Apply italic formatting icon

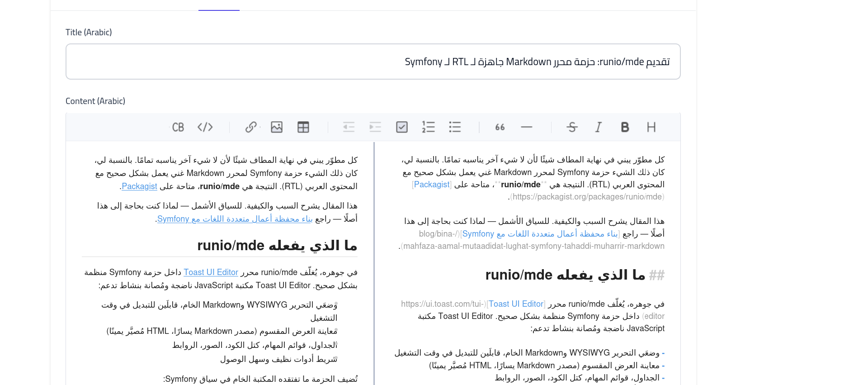tap(599, 127)
